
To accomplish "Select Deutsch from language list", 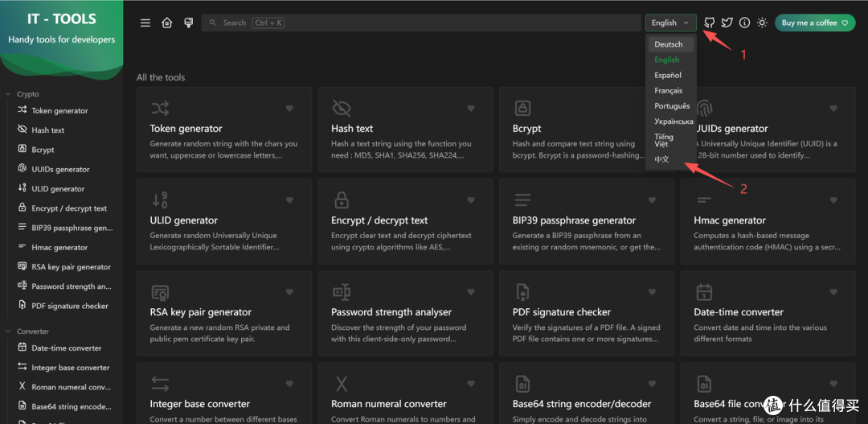I will click(670, 44).
